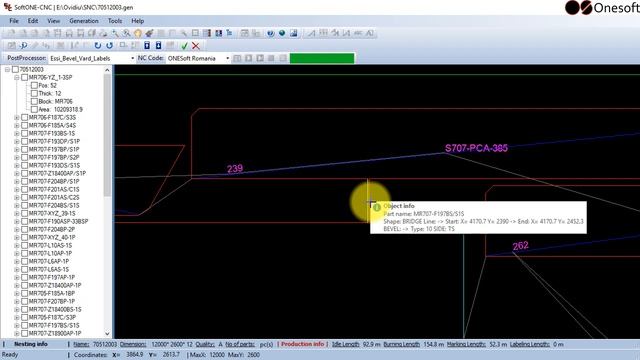The height and width of the screenshot is (360, 640).
Task: Tick the Area: 10209318.9 checkbox
Action: tap(34, 109)
